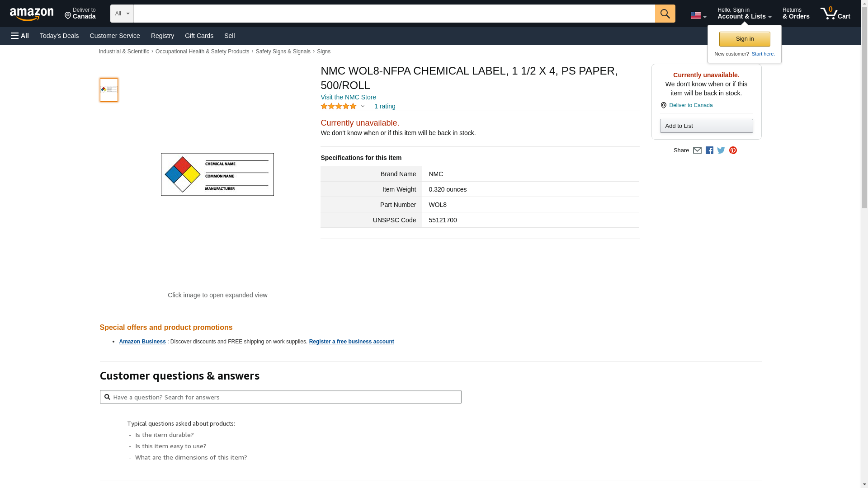Click the search magnifier button

tap(665, 14)
